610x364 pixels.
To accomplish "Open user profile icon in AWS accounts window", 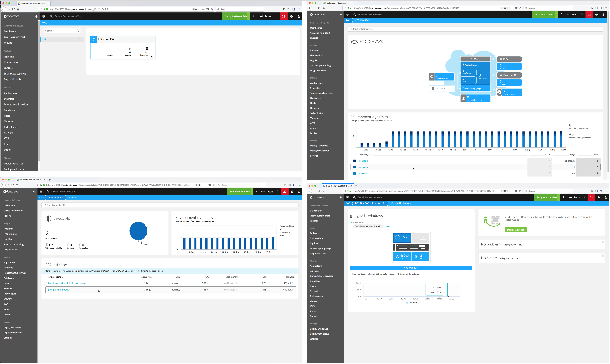I will 299,16.
